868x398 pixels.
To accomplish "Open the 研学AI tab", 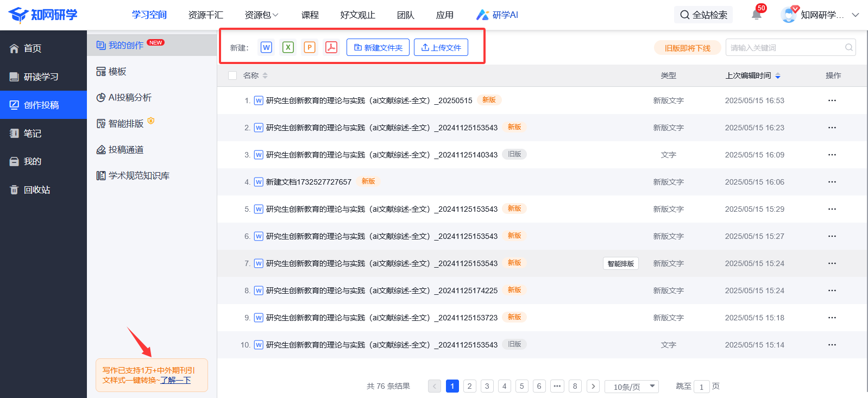I will point(498,15).
